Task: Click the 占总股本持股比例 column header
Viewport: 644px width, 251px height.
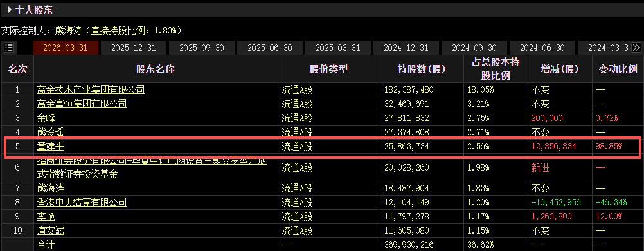Action: click(496, 69)
